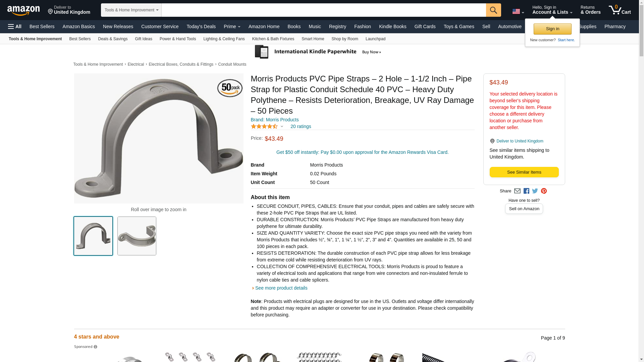The height and width of the screenshot is (362, 644).
Task: Click the See Similar Items button
Action: [x=524, y=172]
